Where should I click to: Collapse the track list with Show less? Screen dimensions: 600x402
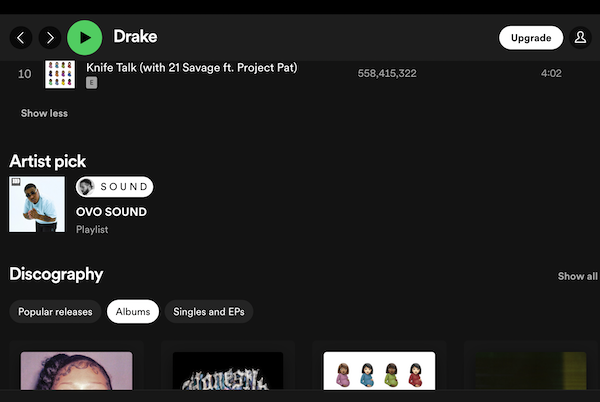[x=44, y=113]
